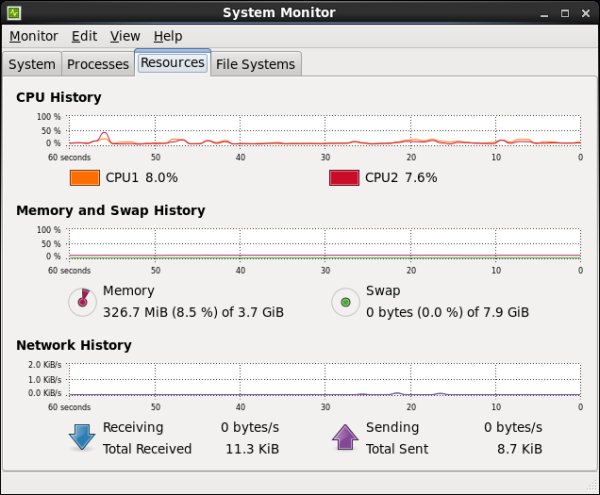The image size is (600, 495).
Task: Open the Edit menu
Action: coord(84,36)
